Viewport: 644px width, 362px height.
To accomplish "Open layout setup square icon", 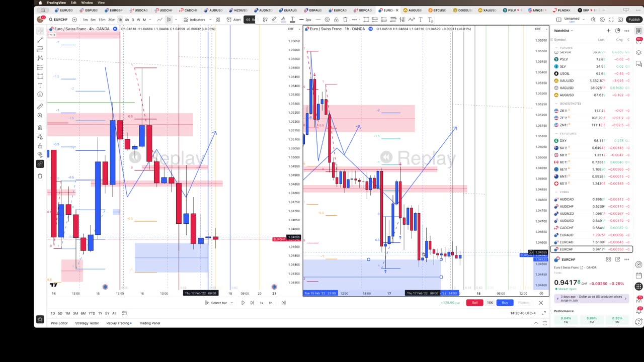I will click(x=558, y=20).
